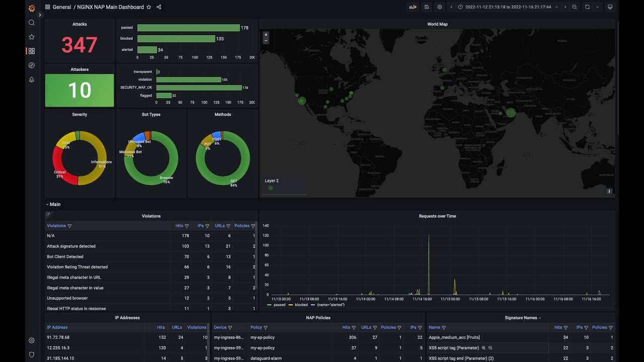Screen dimensions: 644x362
Task: Open the Server Admin shield icon
Action: point(32,354)
